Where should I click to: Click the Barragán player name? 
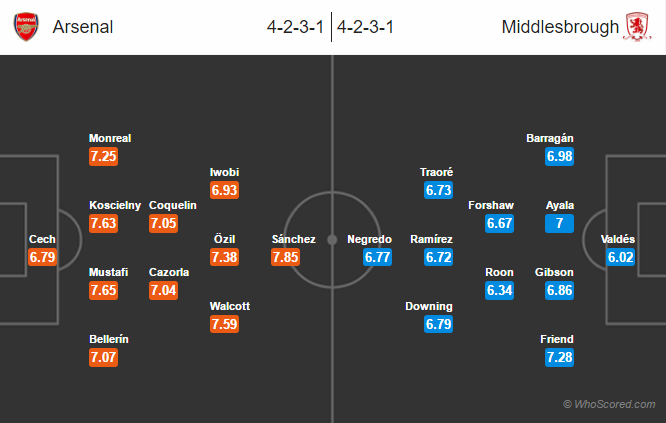pyautogui.click(x=550, y=139)
